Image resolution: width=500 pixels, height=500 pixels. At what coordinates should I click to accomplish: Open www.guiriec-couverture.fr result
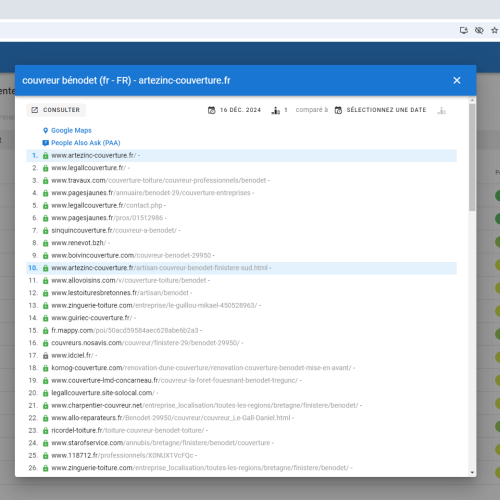coord(92,318)
